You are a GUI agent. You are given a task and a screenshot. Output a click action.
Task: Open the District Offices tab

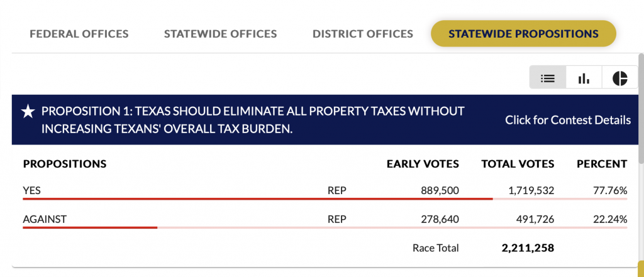click(363, 34)
